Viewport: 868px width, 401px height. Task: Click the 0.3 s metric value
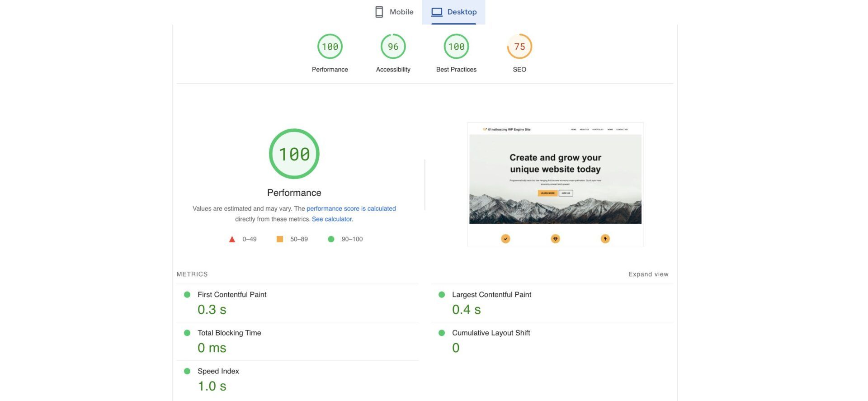212,310
